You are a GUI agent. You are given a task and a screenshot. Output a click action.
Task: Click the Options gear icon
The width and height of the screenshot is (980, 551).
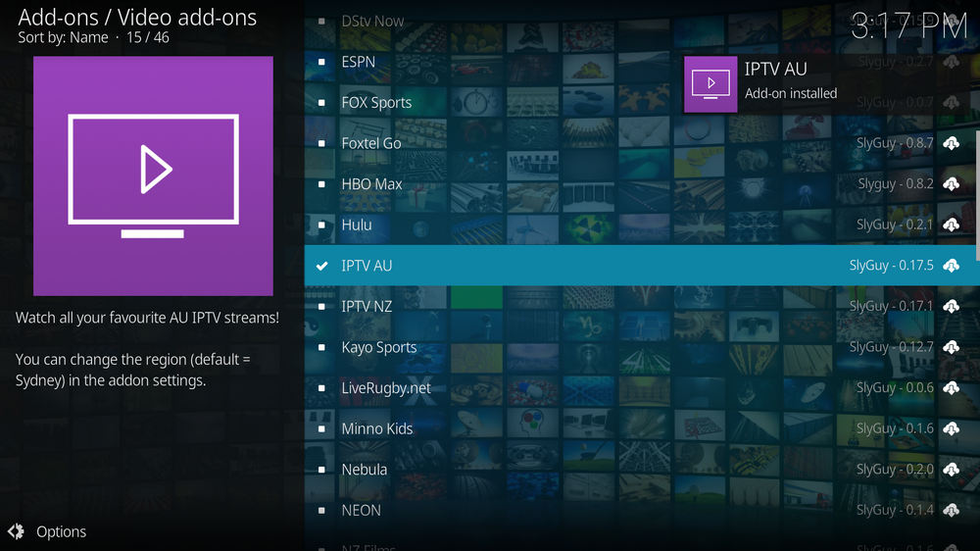tap(16, 531)
